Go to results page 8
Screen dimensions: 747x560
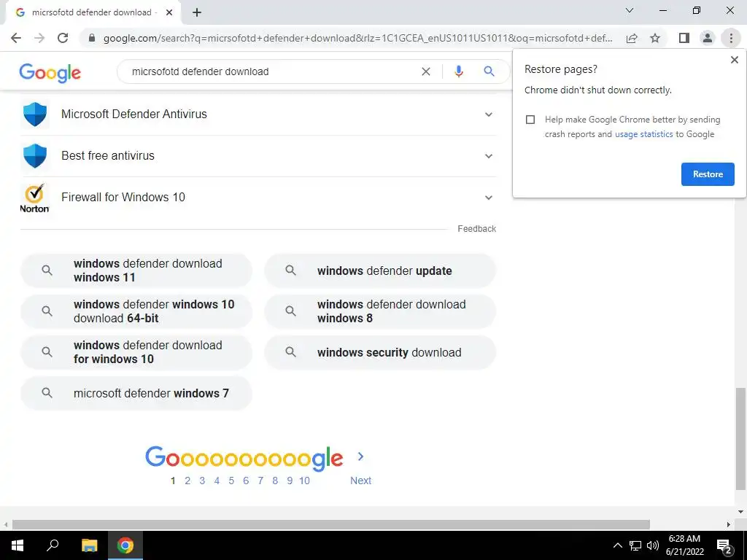pos(275,481)
